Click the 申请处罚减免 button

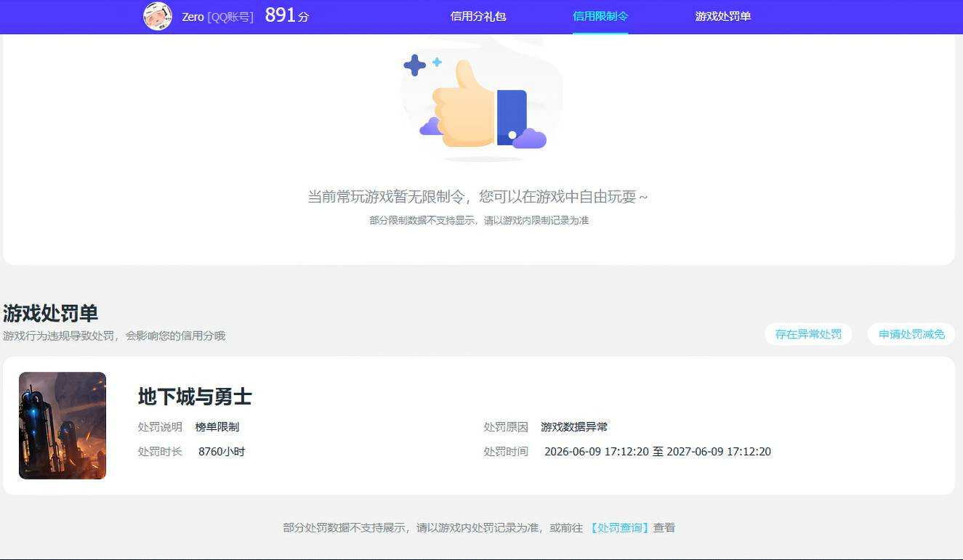[x=911, y=334]
